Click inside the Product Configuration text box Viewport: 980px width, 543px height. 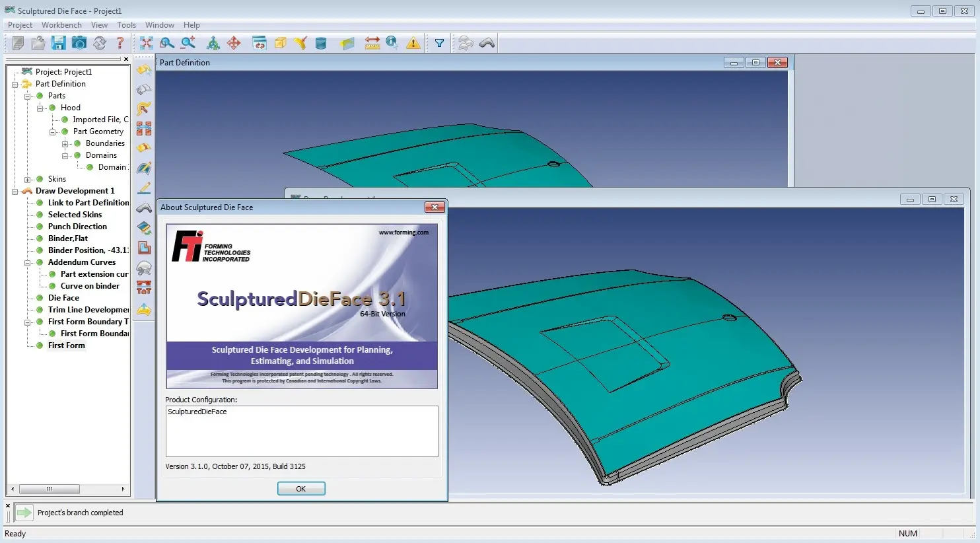click(302, 431)
